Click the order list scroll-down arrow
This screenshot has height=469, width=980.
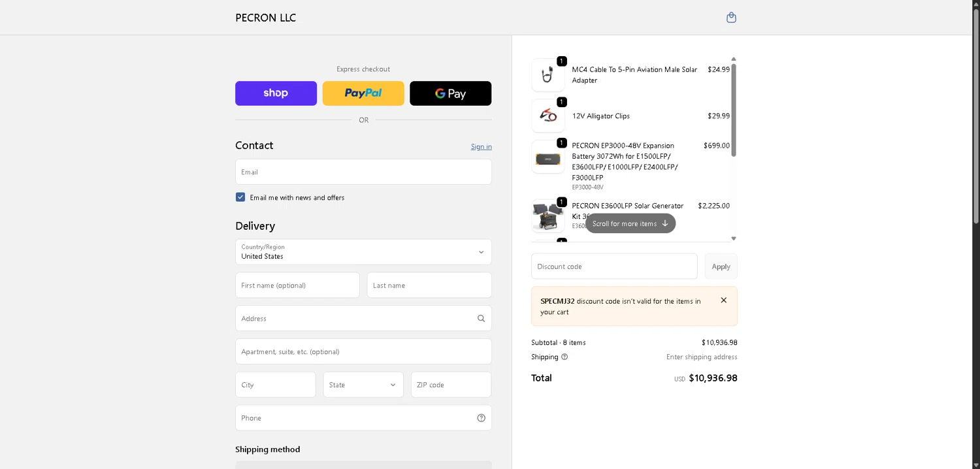tap(734, 238)
